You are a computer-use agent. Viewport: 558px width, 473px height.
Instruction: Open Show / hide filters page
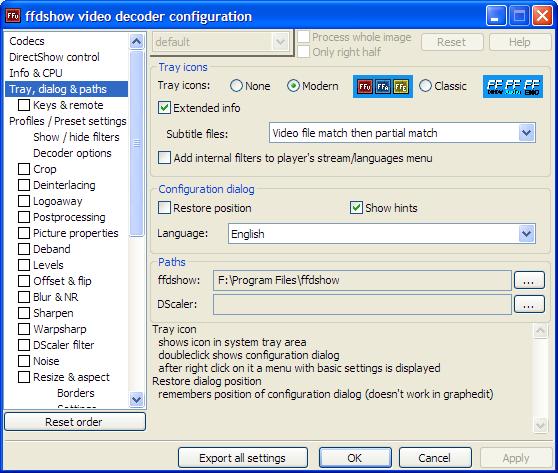click(76, 137)
